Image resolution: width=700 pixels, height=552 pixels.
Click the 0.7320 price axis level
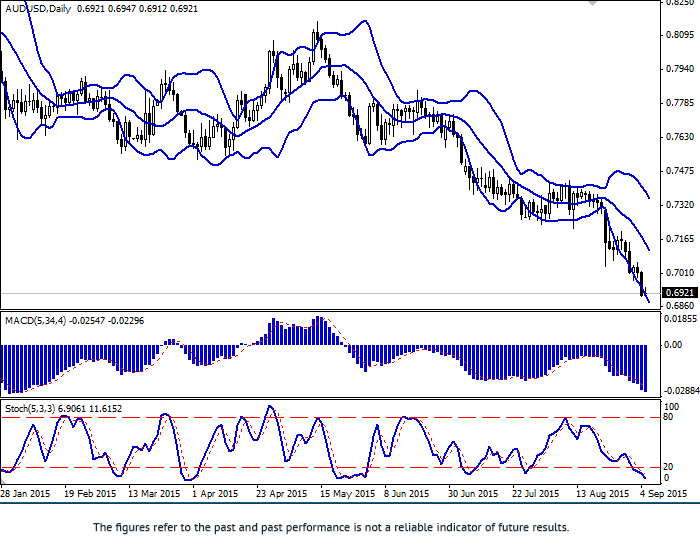[x=680, y=205]
